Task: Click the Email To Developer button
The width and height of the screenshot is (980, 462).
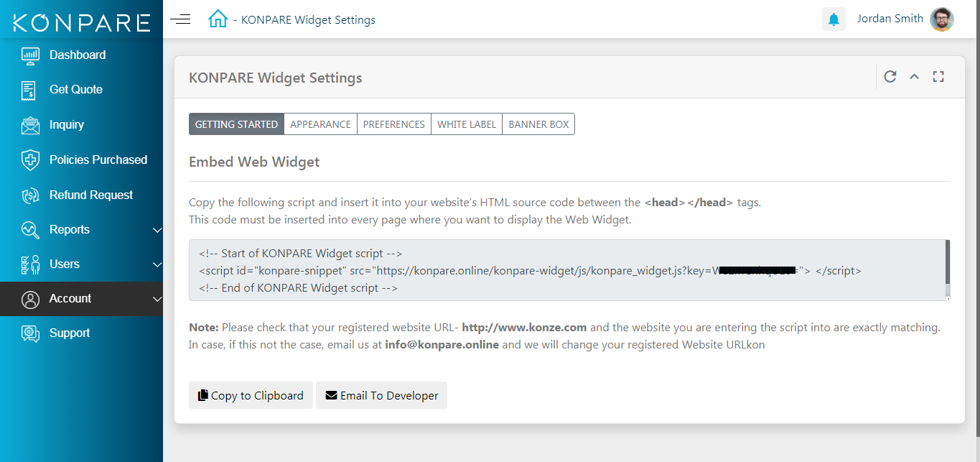Action: pos(381,395)
